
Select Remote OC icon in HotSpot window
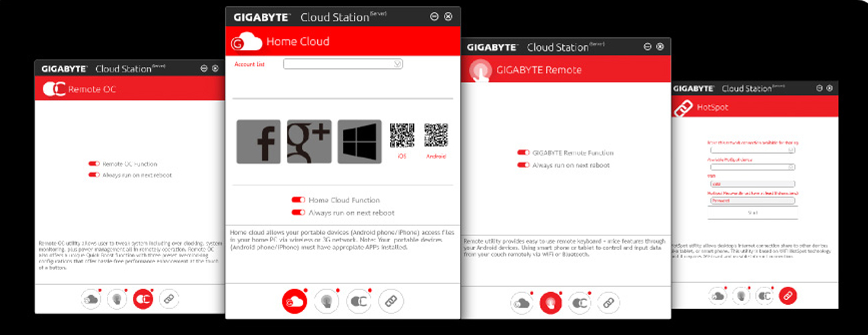click(x=765, y=296)
